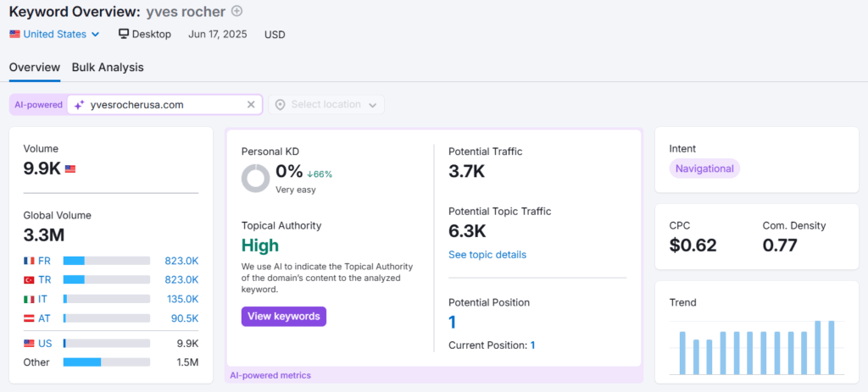868x392 pixels.
Task: Click the Other volume value 1.5M
Action: pyautogui.click(x=187, y=362)
